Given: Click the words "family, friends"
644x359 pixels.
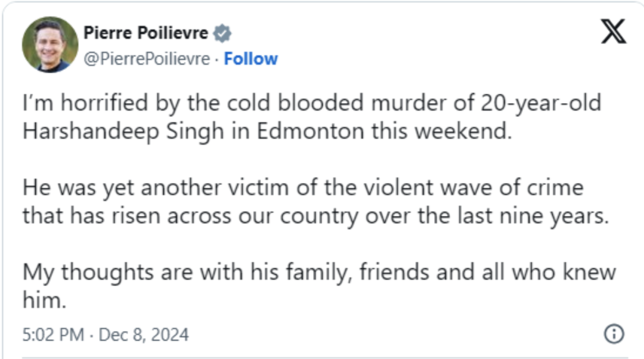Looking at the screenshot, I should tap(369, 272).
